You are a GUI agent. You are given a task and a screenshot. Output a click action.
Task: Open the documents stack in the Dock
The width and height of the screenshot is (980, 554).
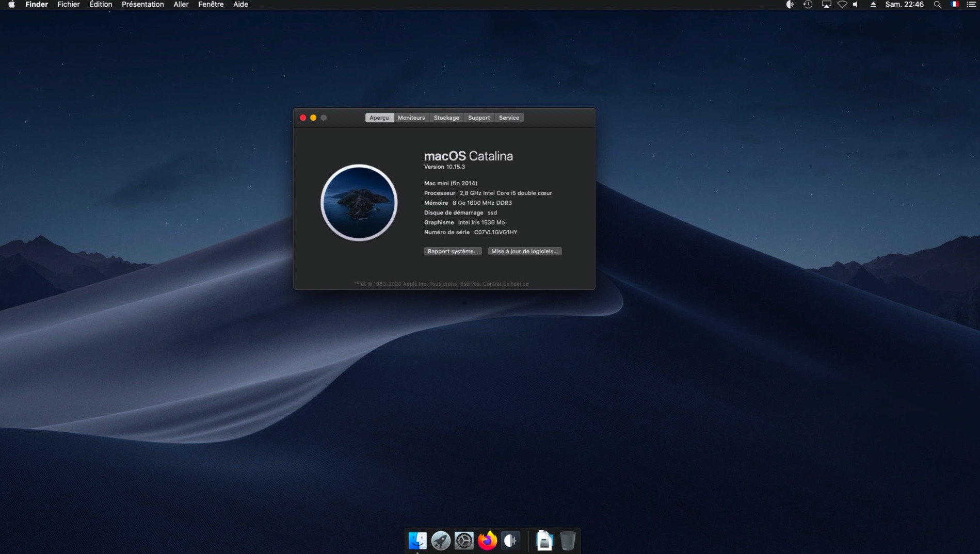pyautogui.click(x=544, y=541)
